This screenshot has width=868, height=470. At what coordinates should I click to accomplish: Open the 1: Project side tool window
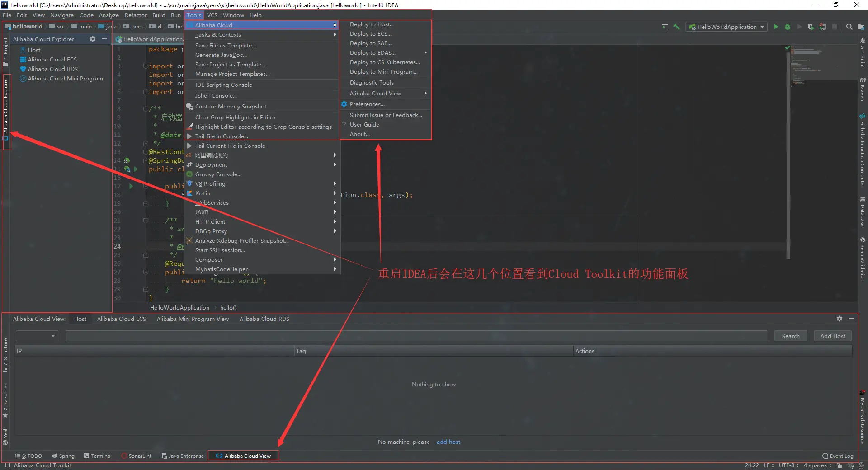5,52
